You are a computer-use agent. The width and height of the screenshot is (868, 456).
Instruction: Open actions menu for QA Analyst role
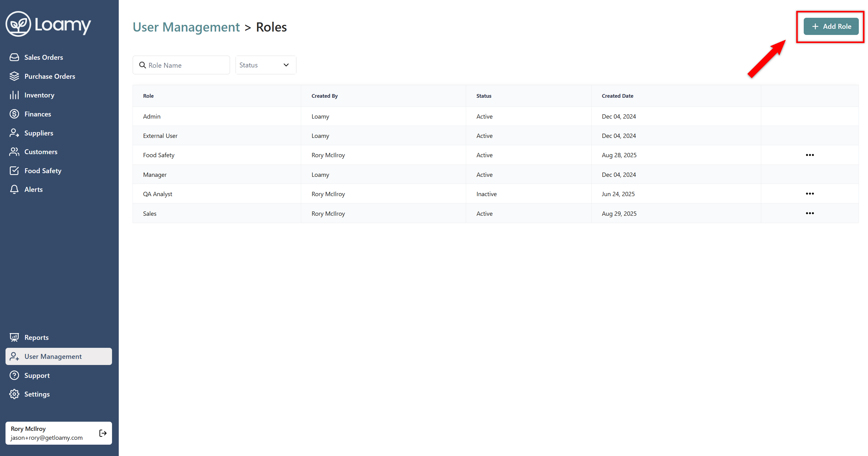[809, 194]
